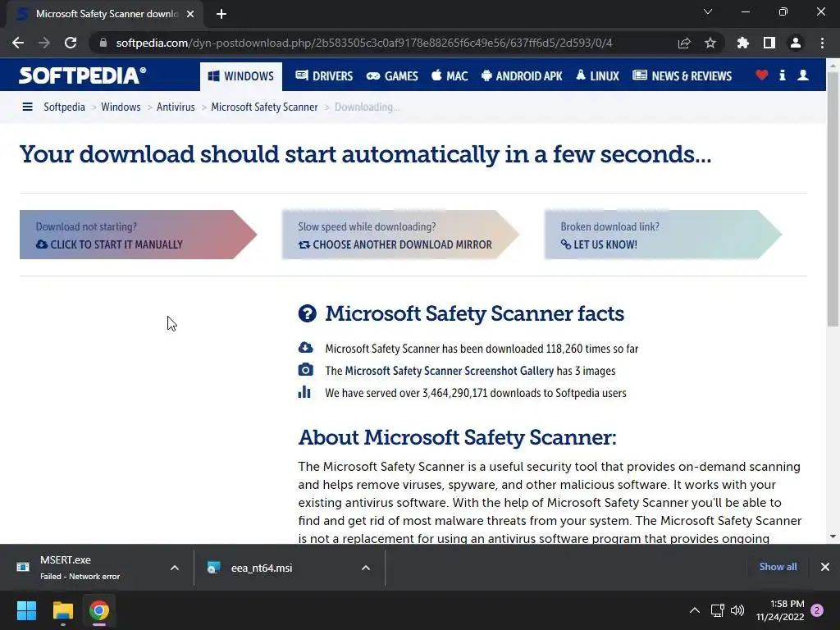Click the scrollbar down arrow
This screenshot has height=630, width=840.
tap(833, 536)
